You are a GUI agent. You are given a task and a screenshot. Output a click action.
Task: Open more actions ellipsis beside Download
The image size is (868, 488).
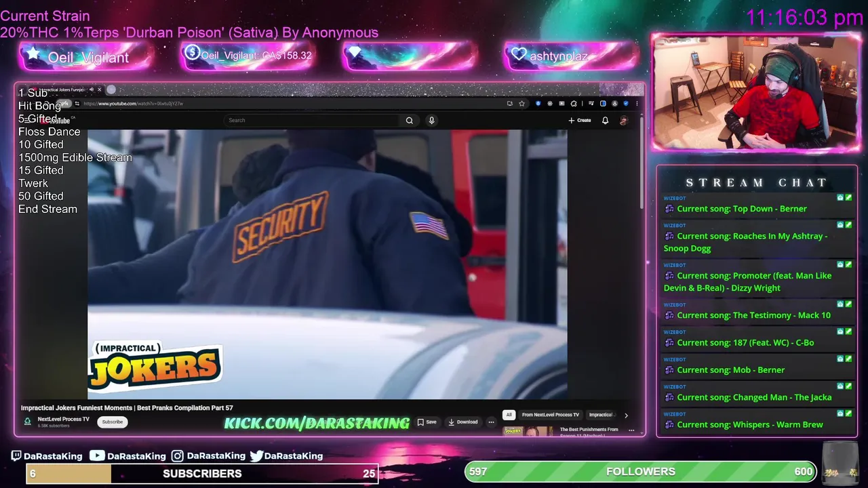pos(492,422)
